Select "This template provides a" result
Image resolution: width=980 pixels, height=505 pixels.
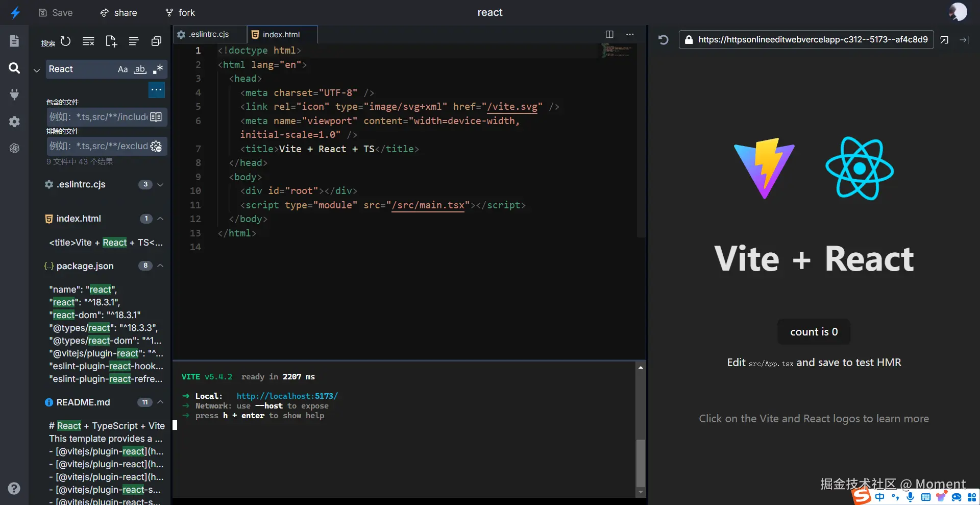pyautogui.click(x=106, y=439)
